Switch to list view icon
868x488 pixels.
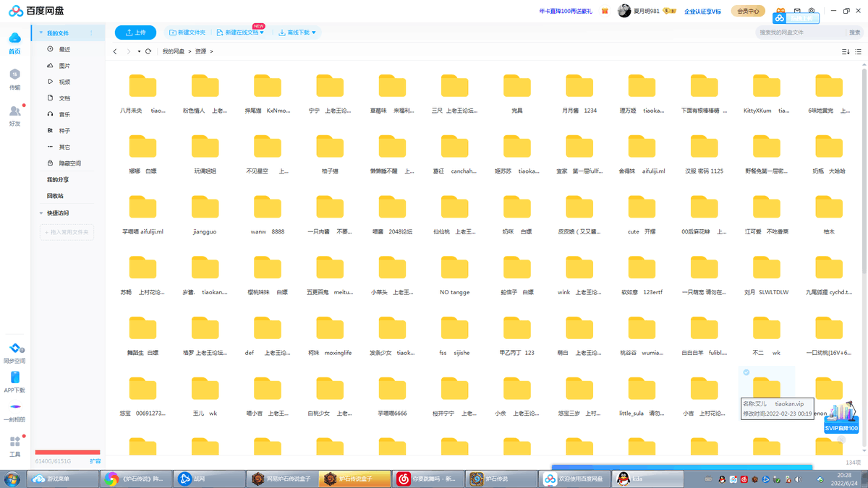[x=858, y=52]
